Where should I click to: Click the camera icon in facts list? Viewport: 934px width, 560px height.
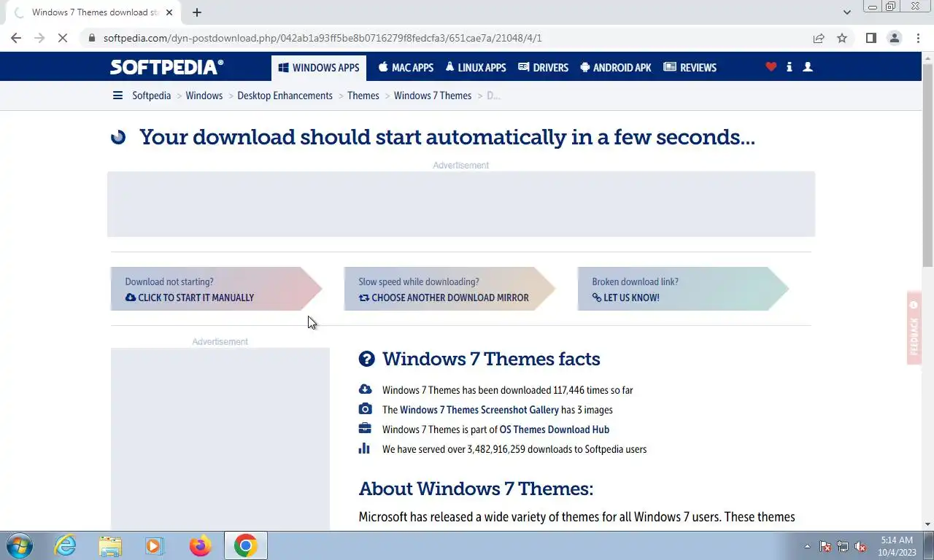tap(365, 409)
